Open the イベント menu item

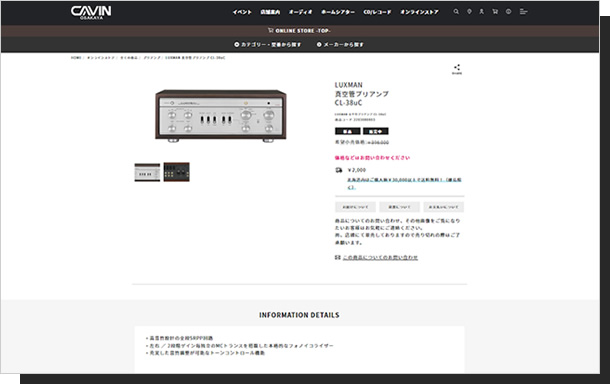242,12
